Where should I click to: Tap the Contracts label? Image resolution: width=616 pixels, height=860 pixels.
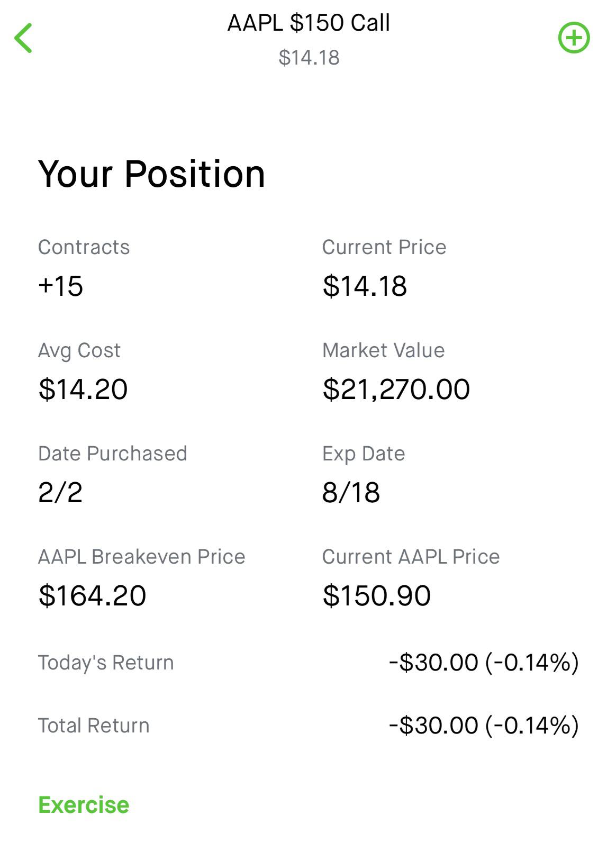pyautogui.click(x=84, y=247)
